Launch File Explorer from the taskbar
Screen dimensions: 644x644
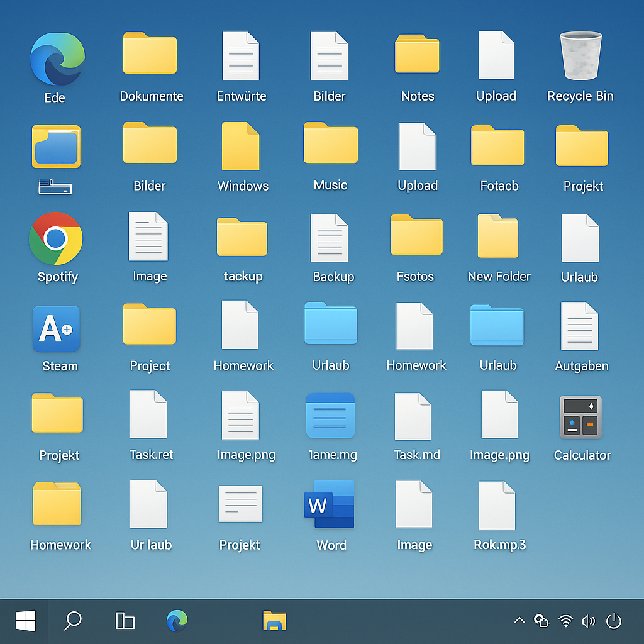274,621
